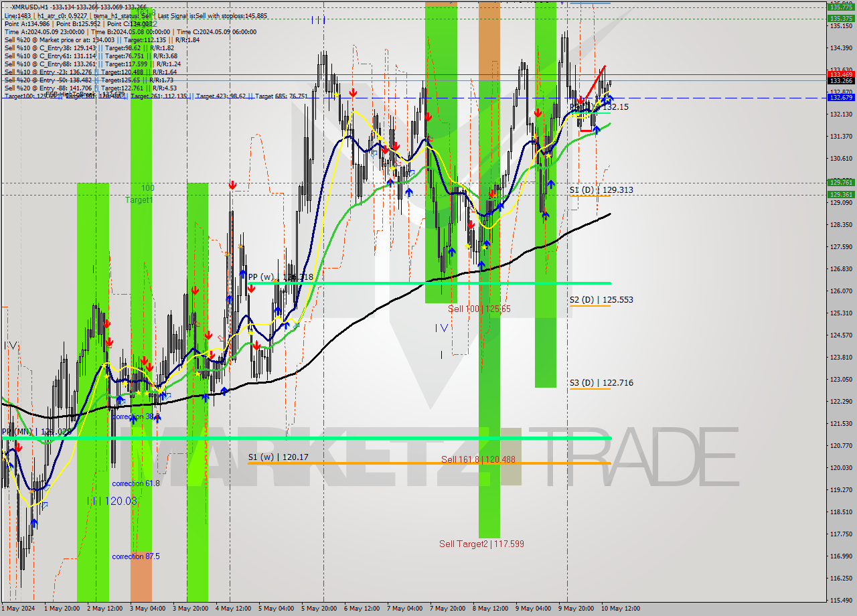Click the '9 May 04:00' time axis label
Viewport: 857px width, 616px height.
[x=534, y=609]
